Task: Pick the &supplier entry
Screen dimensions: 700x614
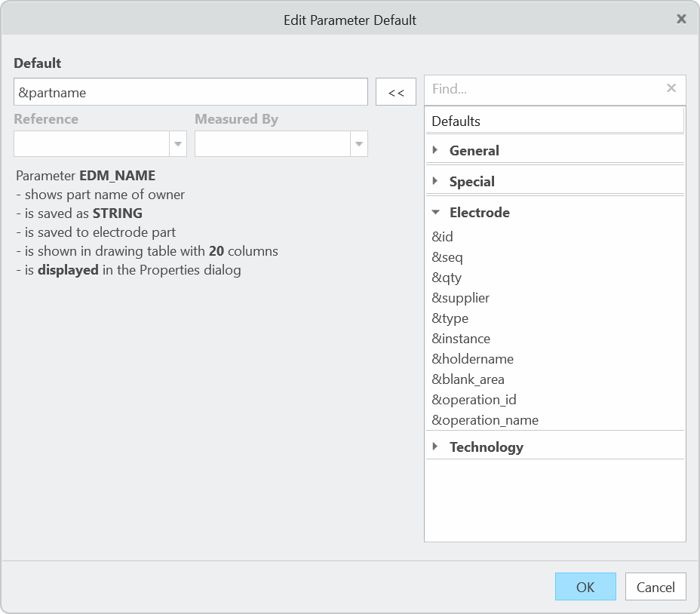Action: point(461,298)
